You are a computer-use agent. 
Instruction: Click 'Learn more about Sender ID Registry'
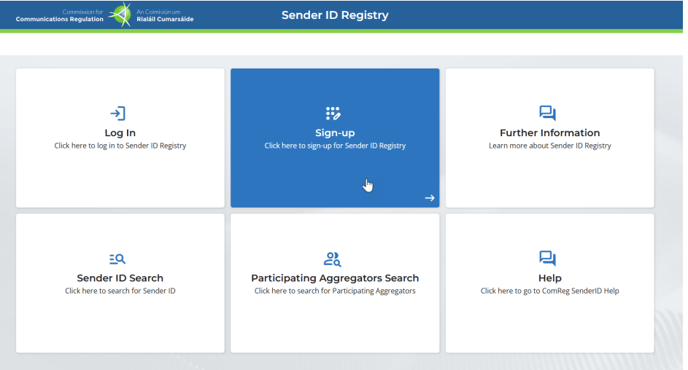point(550,146)
